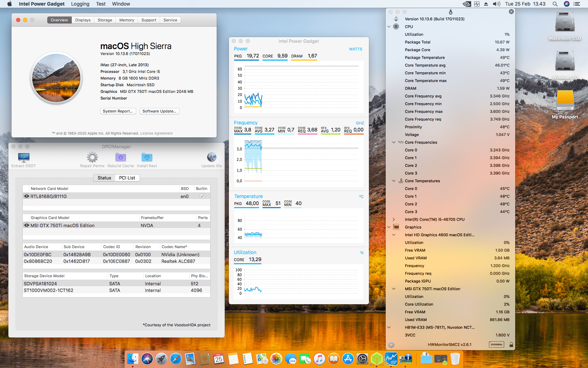Click the Rebuild Cache icon
This screenshot has width=588, height=368.
pos(120,157)
